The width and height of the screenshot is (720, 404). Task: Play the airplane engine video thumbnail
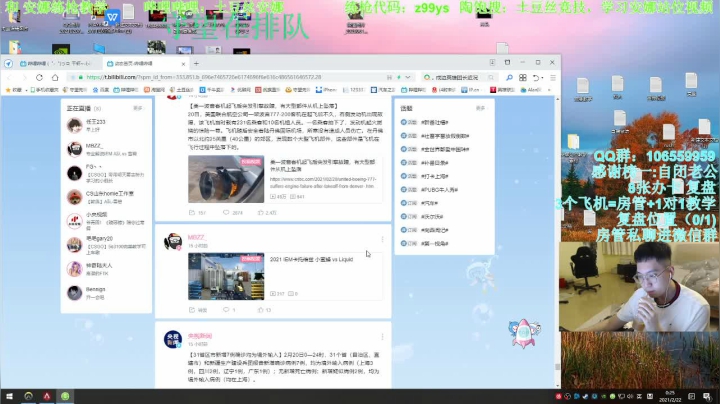[226, 179]
